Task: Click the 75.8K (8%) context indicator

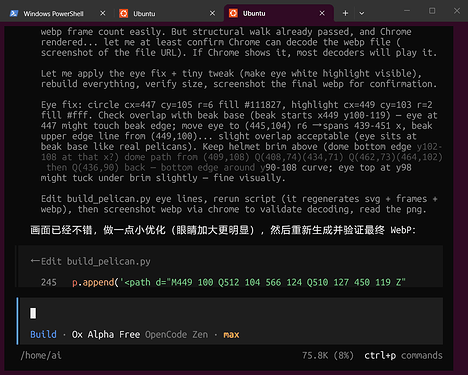Action: [x=328, y=356]
